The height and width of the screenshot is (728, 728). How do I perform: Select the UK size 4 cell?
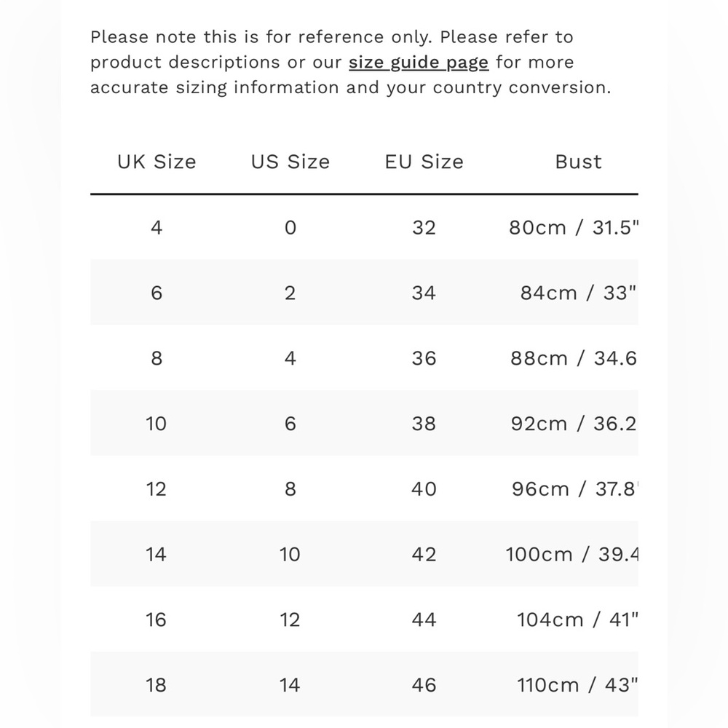[157, 227]
